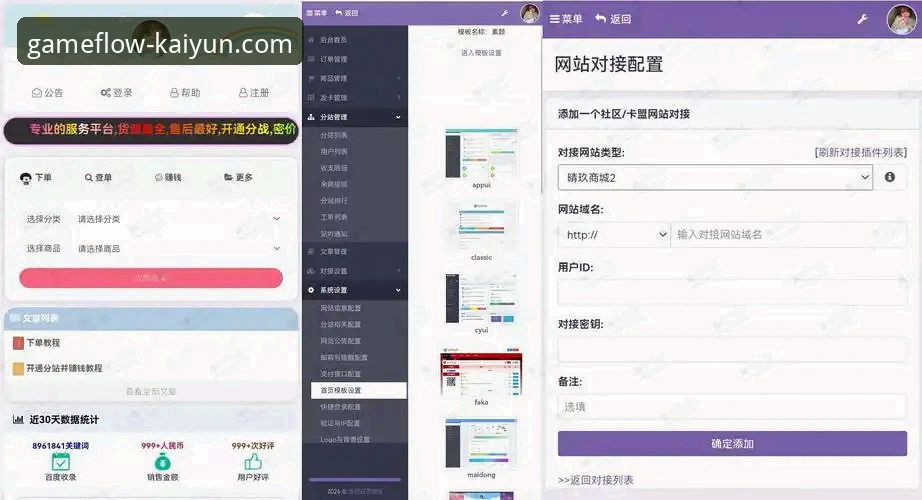
Task: Open 快捷登录配置 submenu item
Action: [x=341, y=407]
